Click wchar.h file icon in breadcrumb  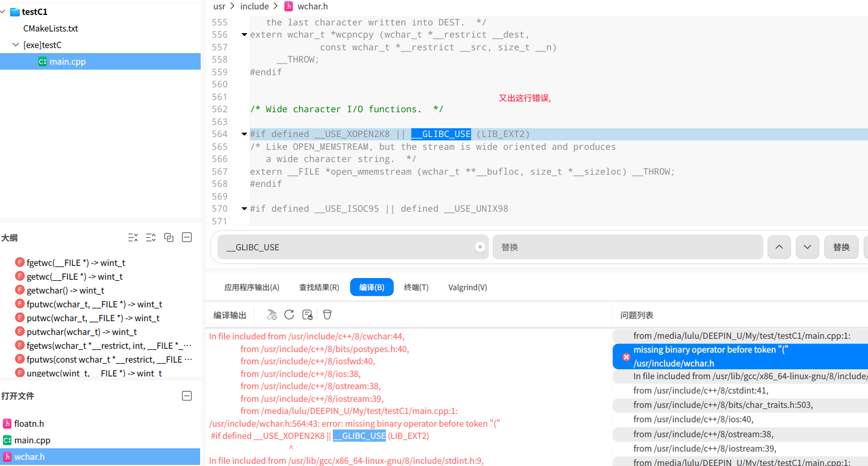click(289, 6)
